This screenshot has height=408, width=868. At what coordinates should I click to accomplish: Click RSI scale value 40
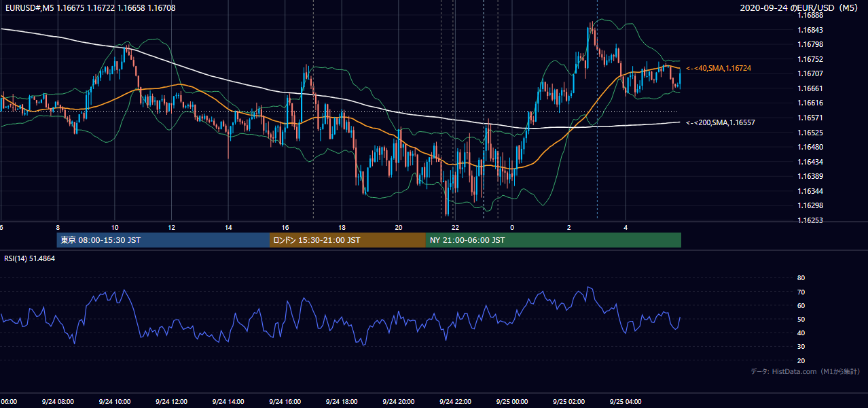pyautogui.click(x=801, y=333)
